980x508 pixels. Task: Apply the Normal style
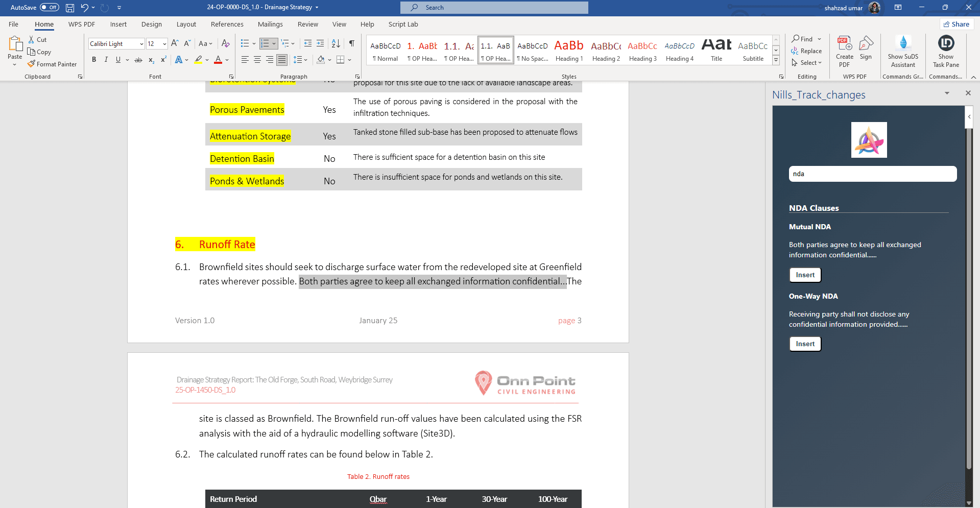tap(385, 50)
